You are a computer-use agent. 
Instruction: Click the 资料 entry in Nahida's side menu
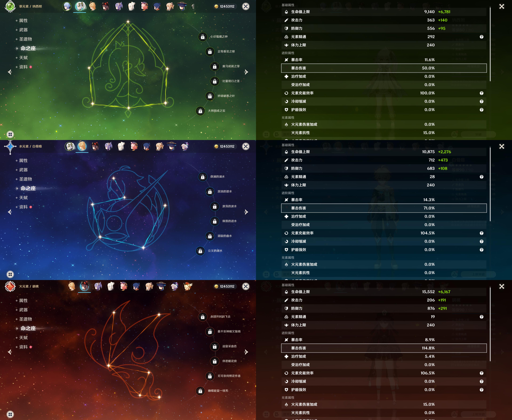point(23,67)
